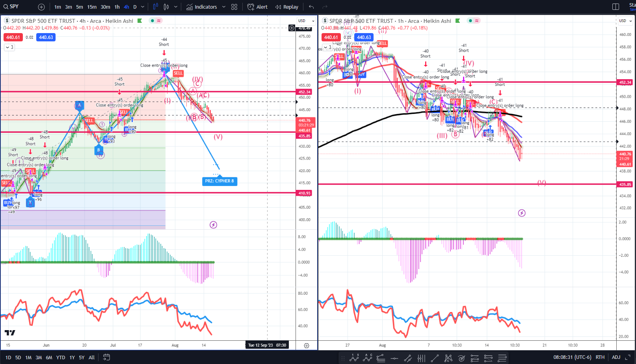Switch to the 30m timeframe
The width and height of the screenshot is (636, 364).
click(x=105, y=7)
